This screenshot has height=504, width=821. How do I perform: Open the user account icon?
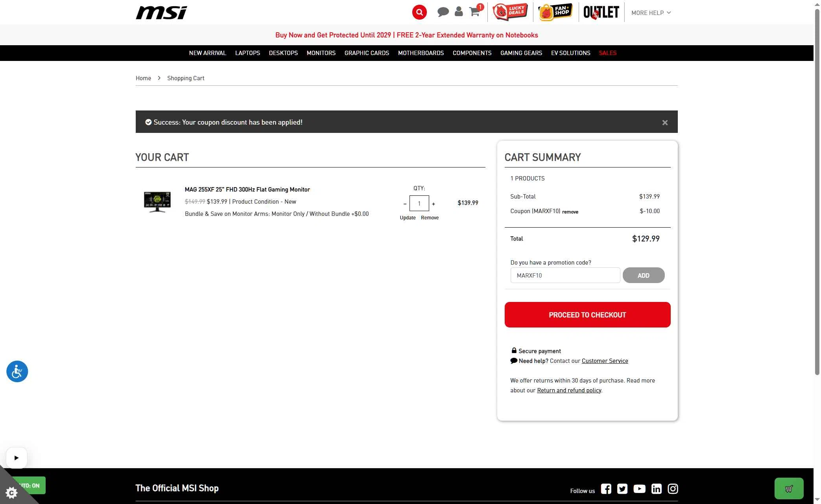(459, 12)
